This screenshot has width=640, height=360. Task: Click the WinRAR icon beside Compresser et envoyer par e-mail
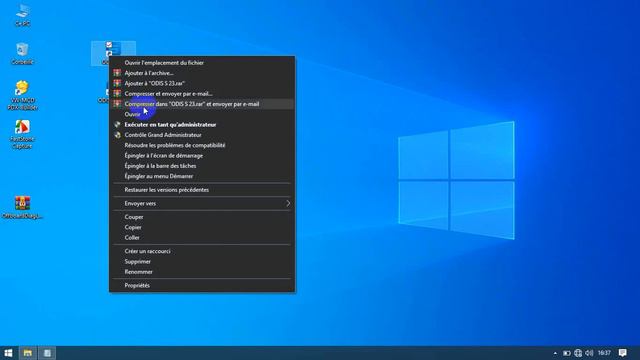(117, 93)
